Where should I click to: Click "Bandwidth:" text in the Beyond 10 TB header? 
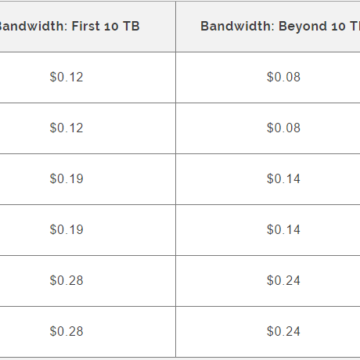tap(237, 26)
